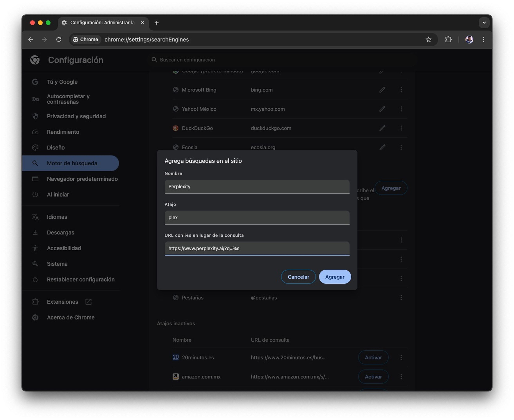
Task: Open a new tab with the plus button
Action: (x=157, y=23)
